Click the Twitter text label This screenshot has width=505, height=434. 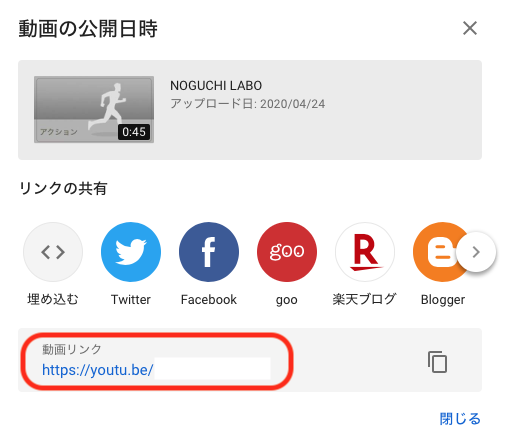131,300
